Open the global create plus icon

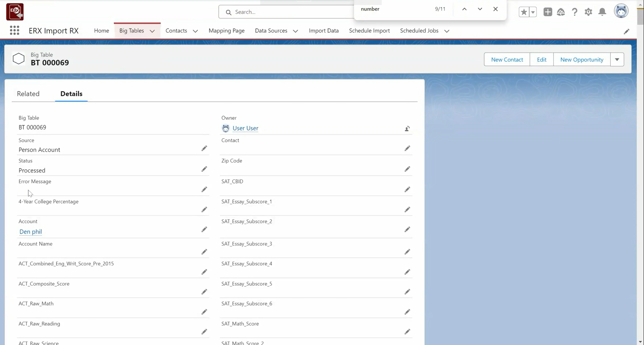click(x=547, y=12)
